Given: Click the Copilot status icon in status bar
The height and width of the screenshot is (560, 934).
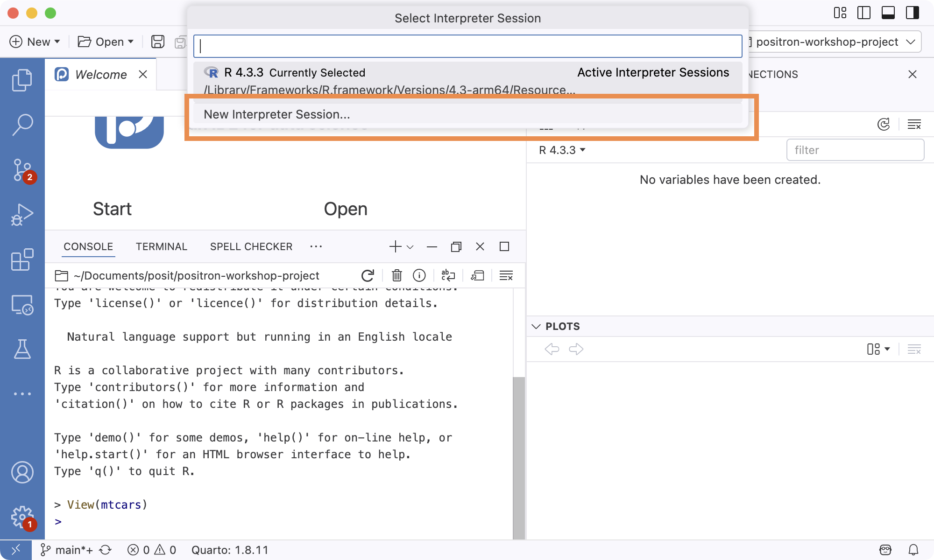Looking at the screenshot, I should pos(885,550).
